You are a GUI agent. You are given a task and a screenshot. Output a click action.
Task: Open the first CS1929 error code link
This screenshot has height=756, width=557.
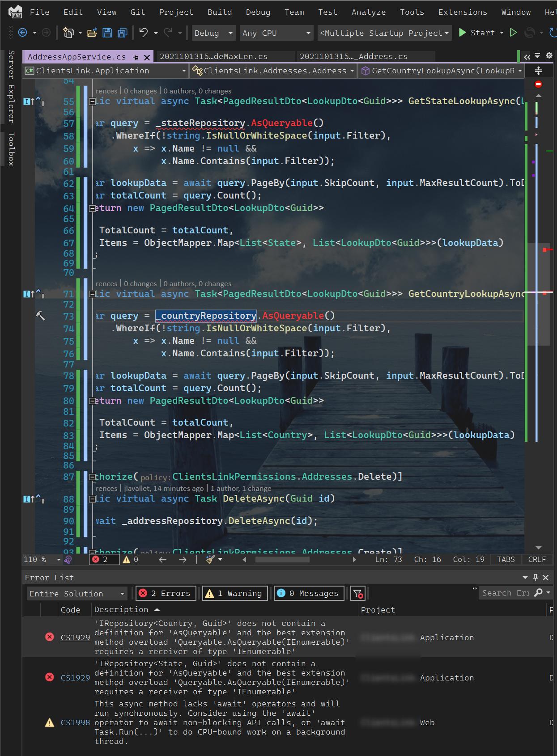[x=75, y=637]
